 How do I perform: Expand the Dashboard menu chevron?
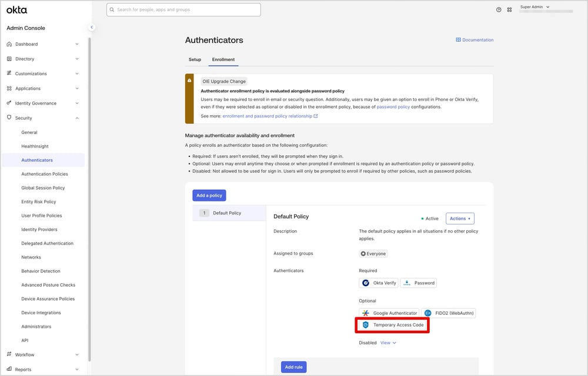point(77,44)
